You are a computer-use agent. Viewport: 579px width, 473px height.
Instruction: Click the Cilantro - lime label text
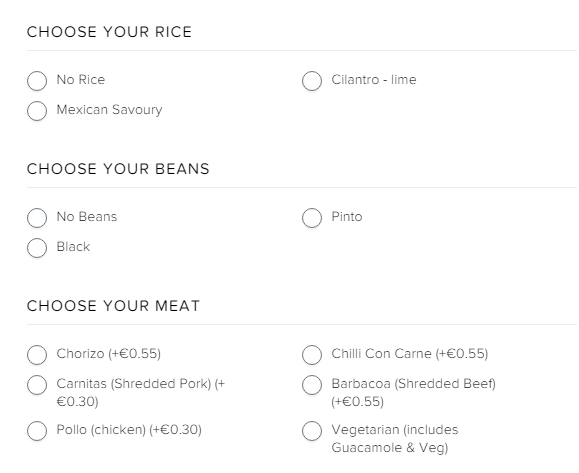374,79
